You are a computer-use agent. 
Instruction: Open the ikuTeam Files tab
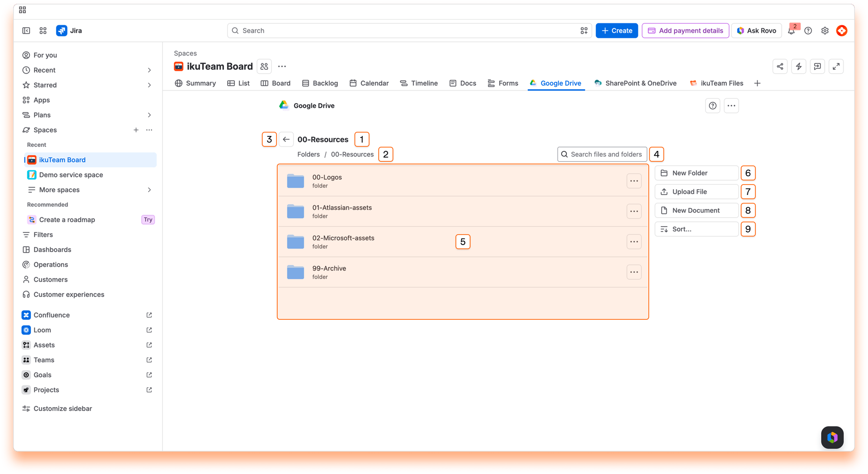point(716,83)
